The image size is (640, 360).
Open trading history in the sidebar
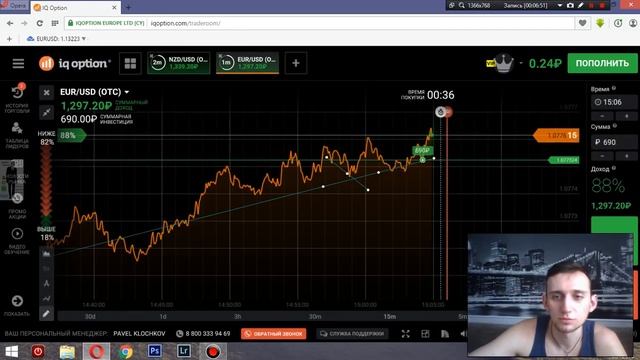coord(17,98)
